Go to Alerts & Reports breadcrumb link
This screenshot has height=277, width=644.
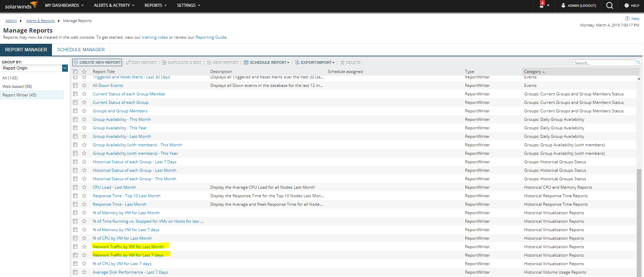[x=40, y=21]
